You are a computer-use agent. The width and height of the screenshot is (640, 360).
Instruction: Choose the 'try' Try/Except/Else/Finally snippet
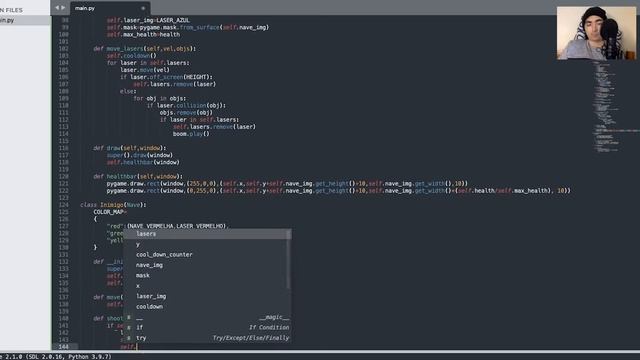click(207, 338)
